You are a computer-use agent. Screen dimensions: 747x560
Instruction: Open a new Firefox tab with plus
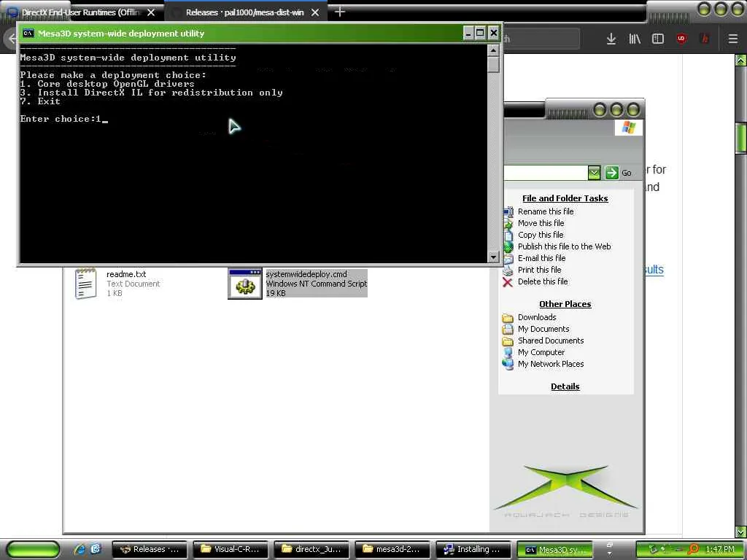click(x=340, y=12)
